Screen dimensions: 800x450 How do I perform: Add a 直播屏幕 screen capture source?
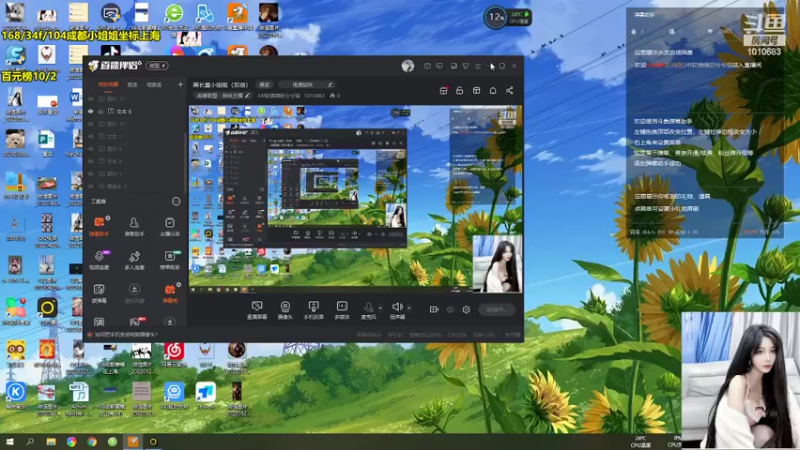(257, 310)
